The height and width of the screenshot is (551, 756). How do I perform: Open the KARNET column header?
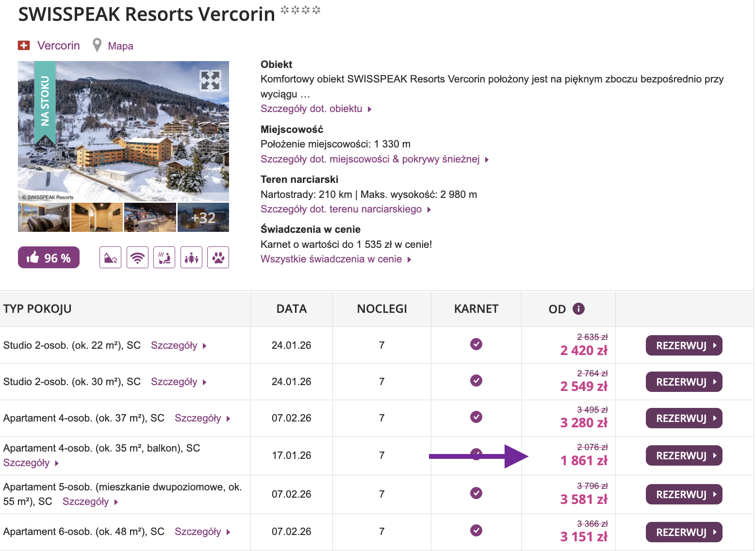476,308
